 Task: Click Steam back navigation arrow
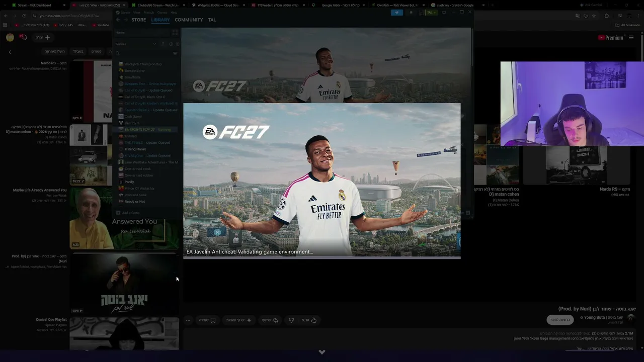point(118,20)
